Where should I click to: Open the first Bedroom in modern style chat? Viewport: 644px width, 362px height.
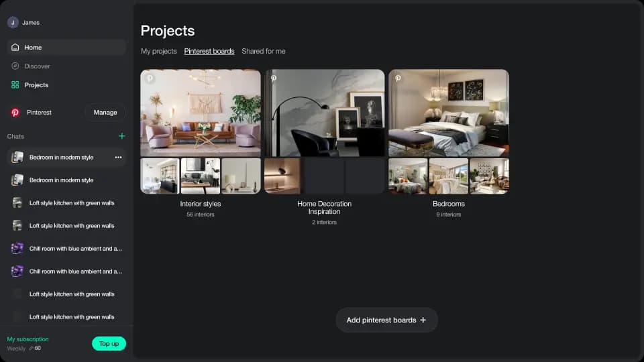(66, 157)
